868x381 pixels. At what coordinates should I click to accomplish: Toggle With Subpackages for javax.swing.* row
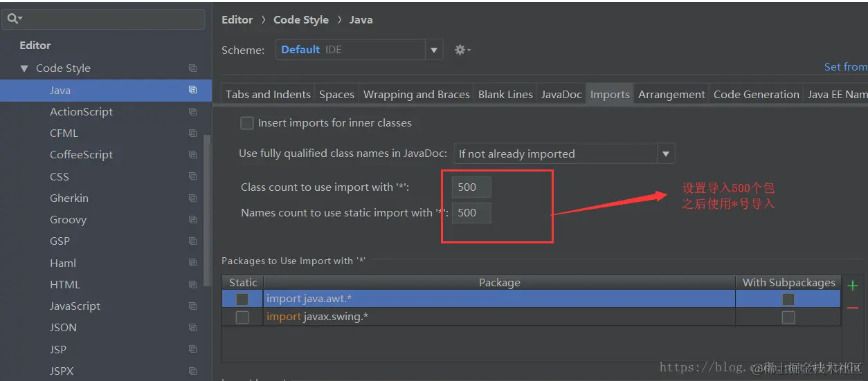[788, 317]
